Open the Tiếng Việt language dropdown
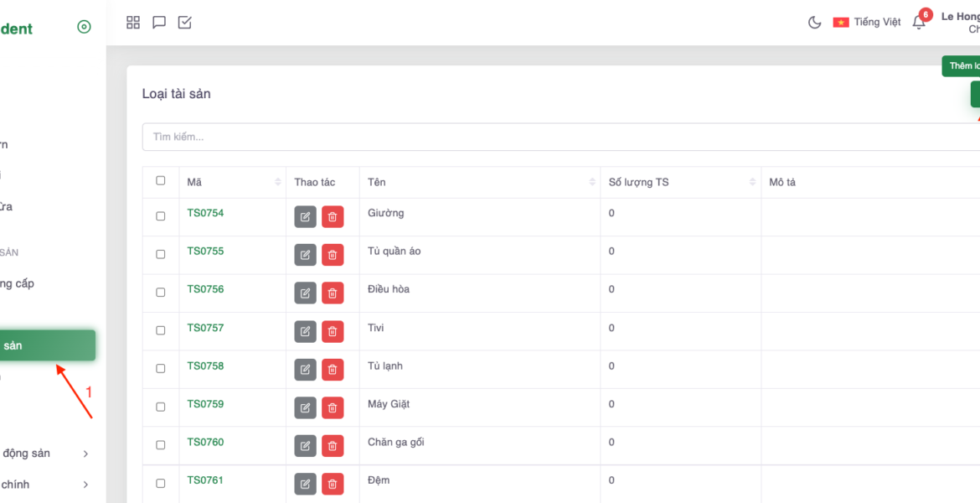Viewport: 980px width, 503px height. coord(867,23)
